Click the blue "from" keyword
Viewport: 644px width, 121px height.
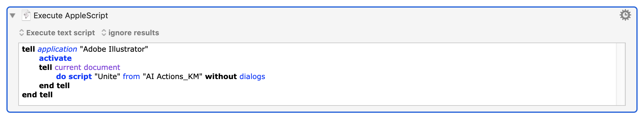point(131,76)
